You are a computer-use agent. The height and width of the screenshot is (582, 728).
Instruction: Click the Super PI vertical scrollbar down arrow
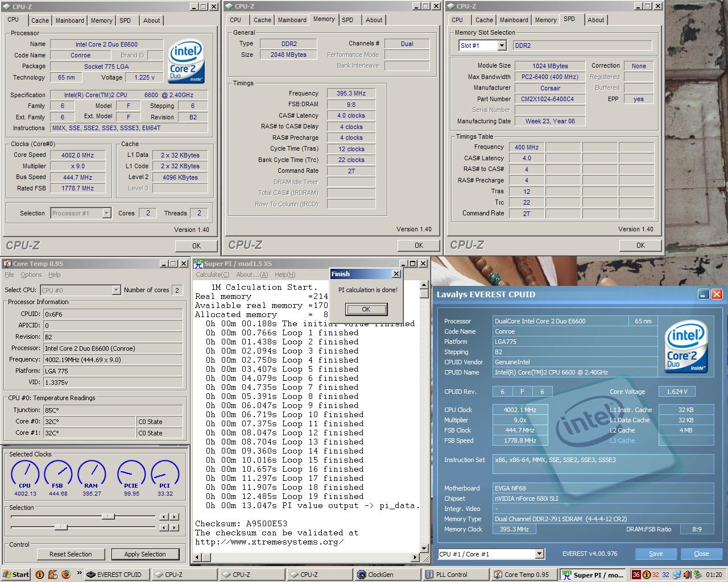424,548
